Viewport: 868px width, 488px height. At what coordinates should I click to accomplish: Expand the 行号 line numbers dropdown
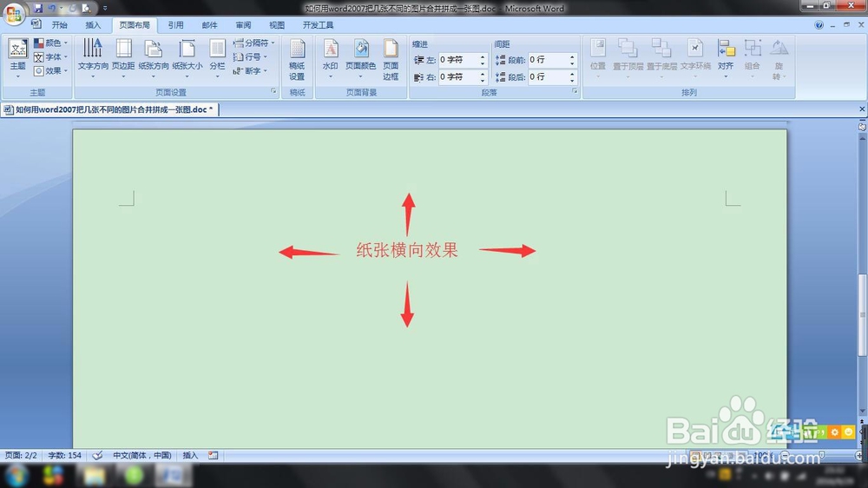(x=250, y=57)
